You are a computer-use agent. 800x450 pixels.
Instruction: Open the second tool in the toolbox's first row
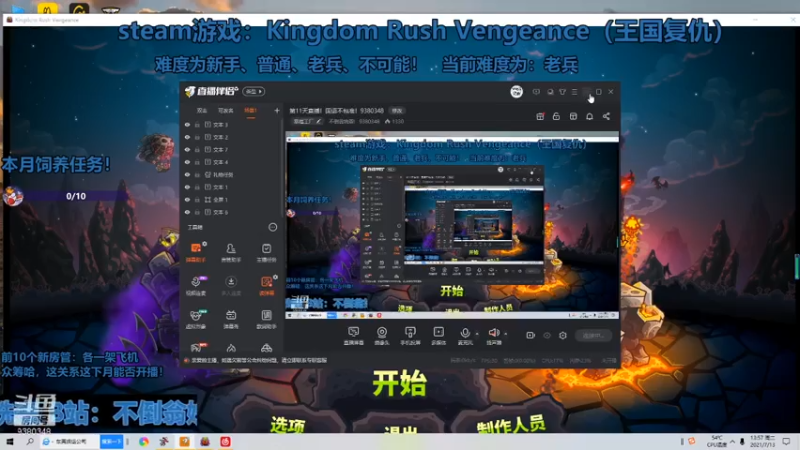pos(231,252)
